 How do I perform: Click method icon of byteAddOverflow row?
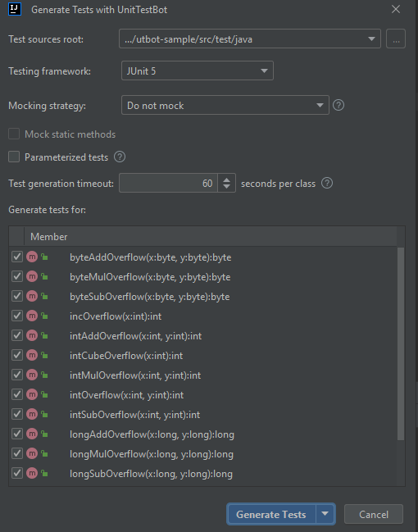point(32,257)
